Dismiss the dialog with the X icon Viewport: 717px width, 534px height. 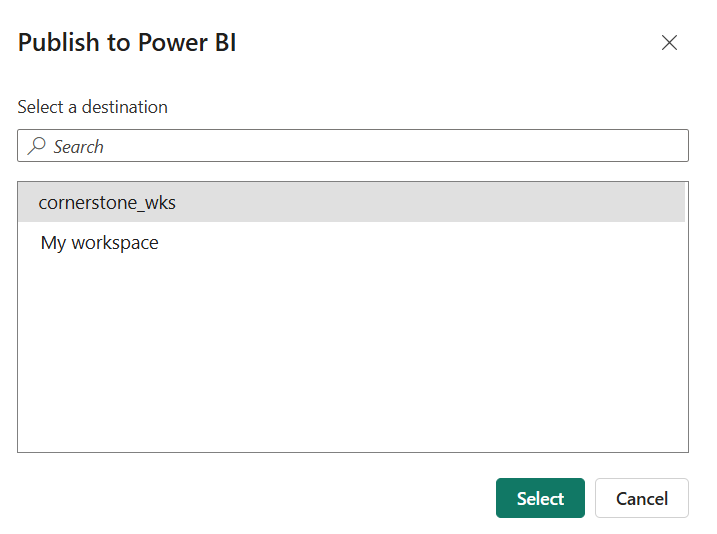click(x=669, y=43)
